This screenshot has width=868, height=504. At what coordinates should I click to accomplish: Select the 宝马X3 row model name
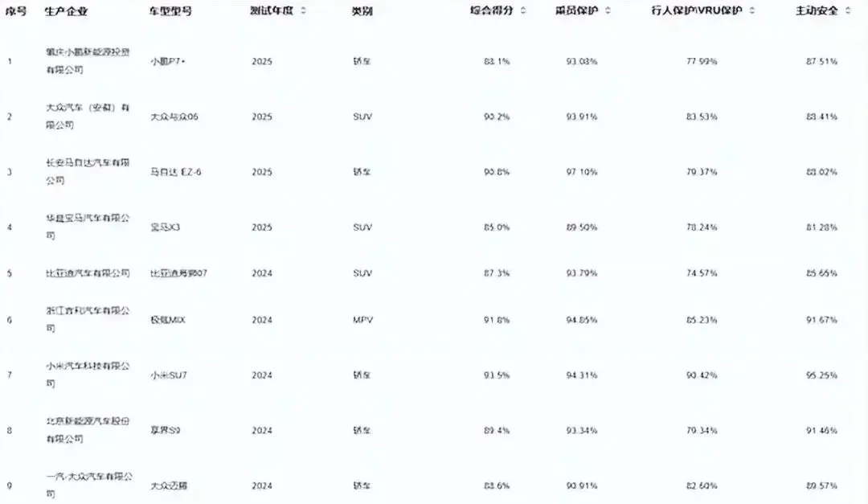[x=165, y=227]
